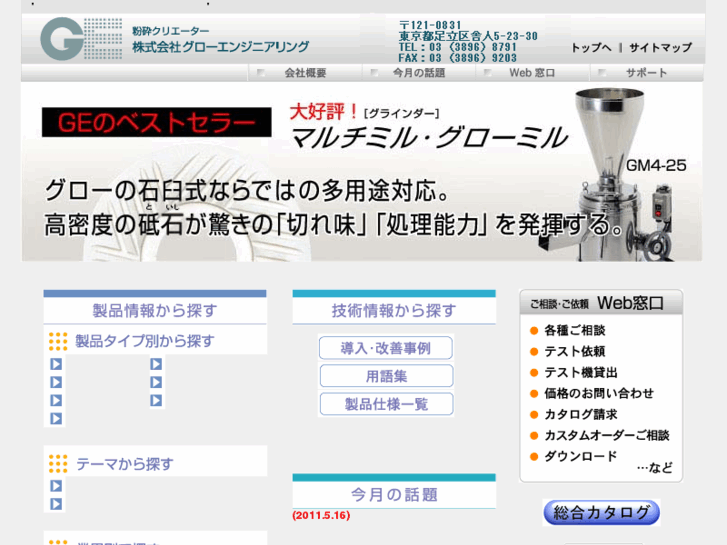Screen dimensions: 727x545
Task: Go to トップへ link in header
Action: (x=591, y=48)
